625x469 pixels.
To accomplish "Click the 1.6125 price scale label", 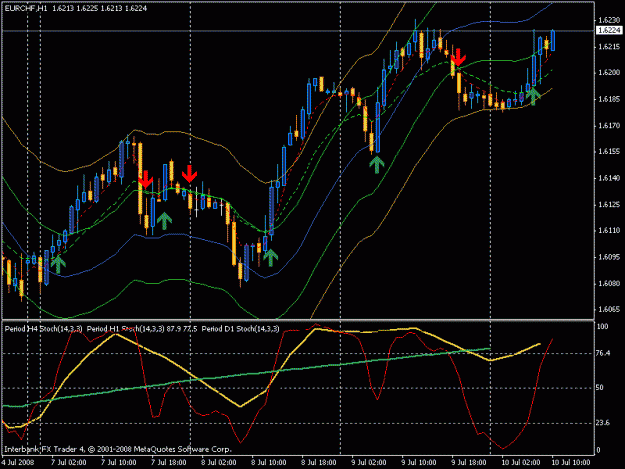I will click(x=609, y=204).
